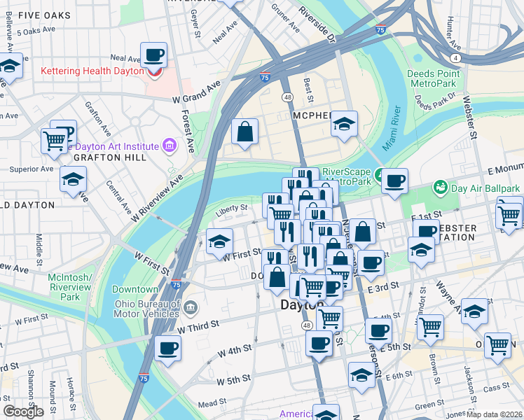Click the Forest Ave street label
524x420 pixels.
tap(188, 131)
